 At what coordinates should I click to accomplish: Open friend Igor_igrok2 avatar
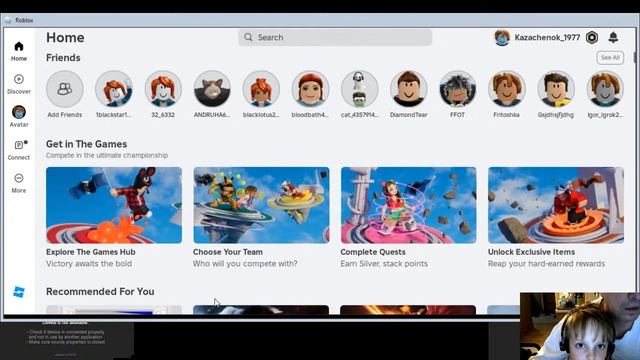605,89
